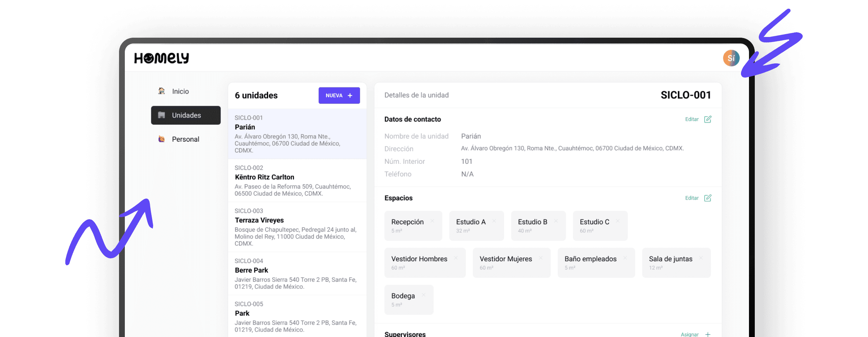Go to the Inicio menu item
Screen dimensions: 868x337
coord(180,91)
